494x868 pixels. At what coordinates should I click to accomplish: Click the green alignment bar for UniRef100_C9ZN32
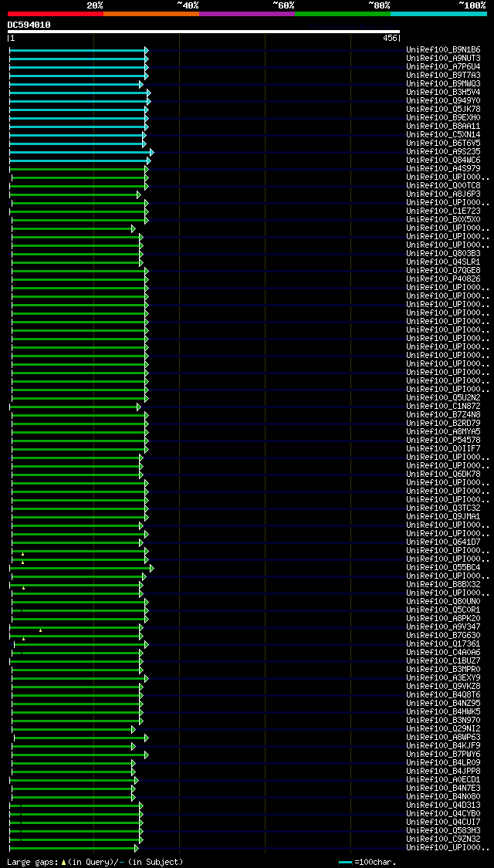pos(74,839)
